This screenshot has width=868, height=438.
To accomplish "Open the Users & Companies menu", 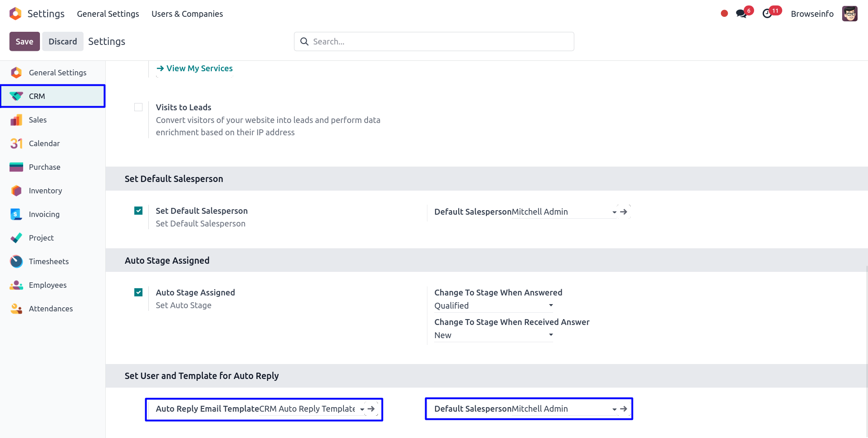I will [x=187, y=14].
